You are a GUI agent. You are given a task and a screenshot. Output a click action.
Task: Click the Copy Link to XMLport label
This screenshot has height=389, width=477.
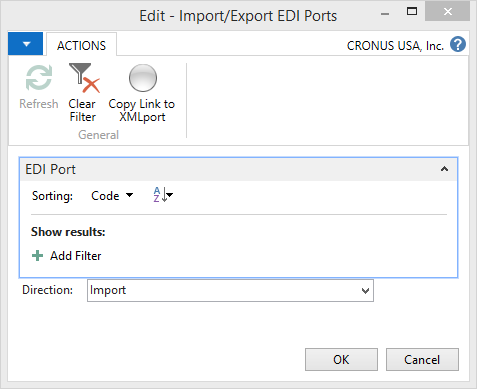142,110
